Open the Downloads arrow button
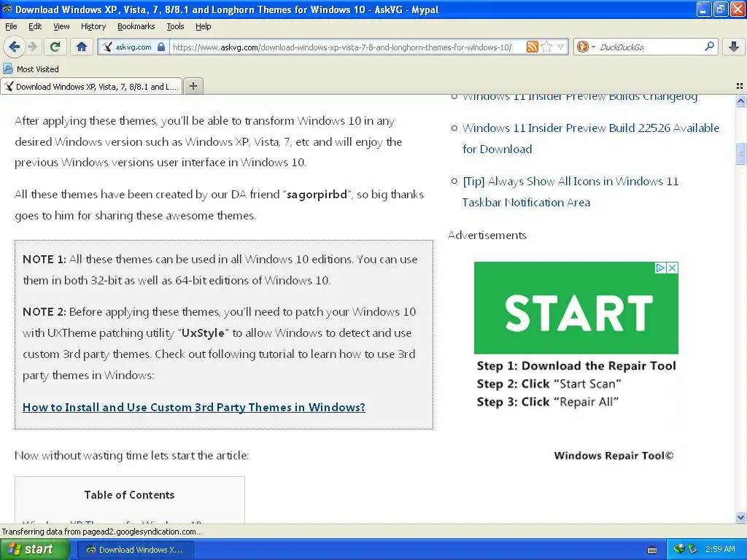This screenshot has width=747, height=560. pos(734,47)
